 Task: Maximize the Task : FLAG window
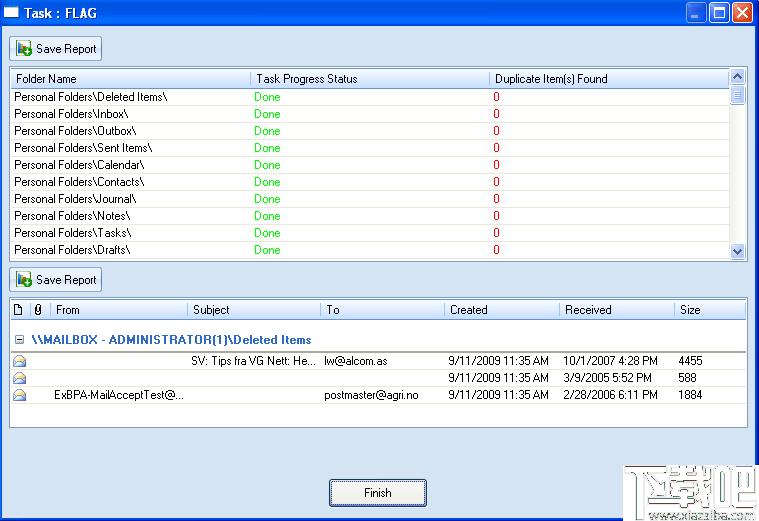point(719,13)
